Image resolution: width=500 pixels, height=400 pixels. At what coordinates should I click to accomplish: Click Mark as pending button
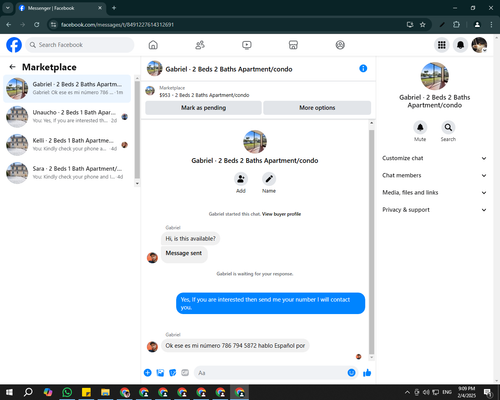coord(203,108)
